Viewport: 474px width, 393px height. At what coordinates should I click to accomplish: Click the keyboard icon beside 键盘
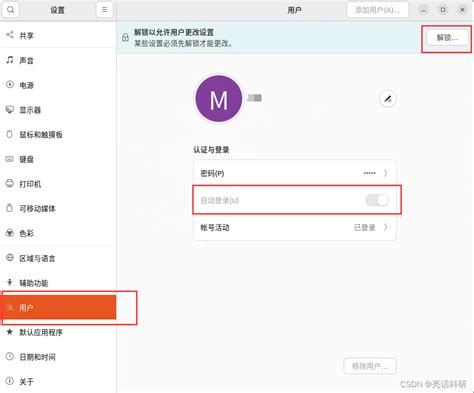point(10,159)
